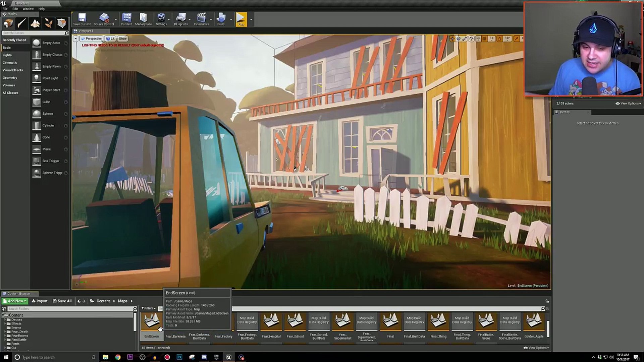
Task: Click the Build lighting toolbar icon
Action: click(221, 19)
